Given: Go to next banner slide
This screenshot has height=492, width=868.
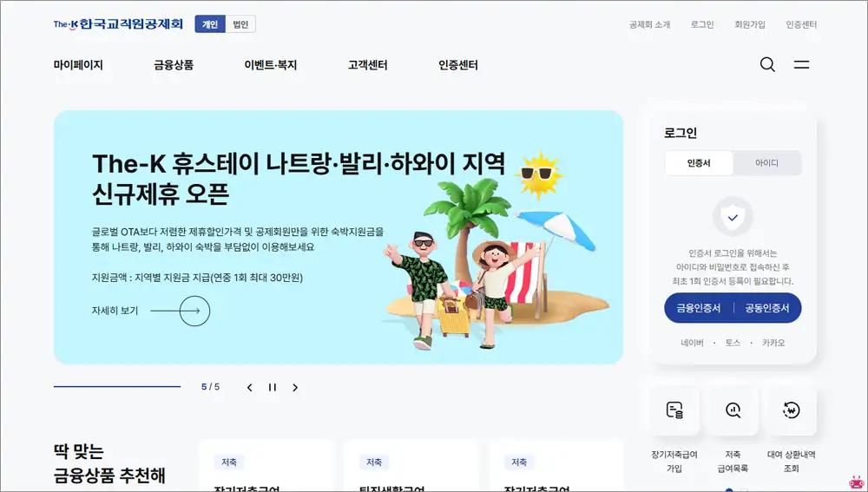Looking at the screenshot, I should [295, 387].
